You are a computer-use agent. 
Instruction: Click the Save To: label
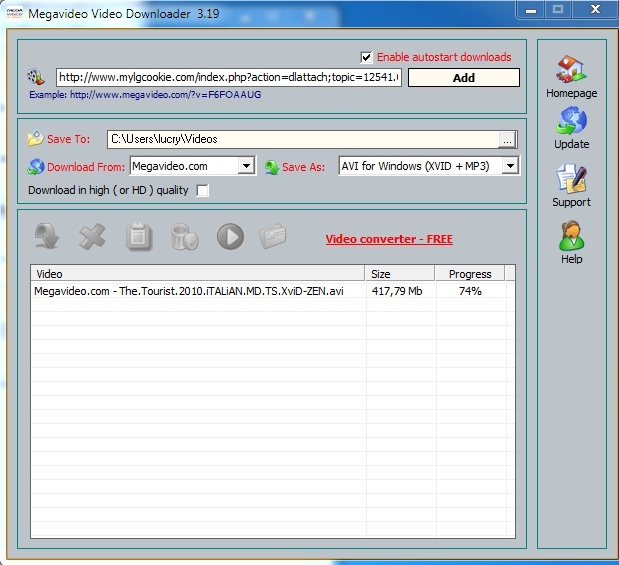[x=68, y=139]
